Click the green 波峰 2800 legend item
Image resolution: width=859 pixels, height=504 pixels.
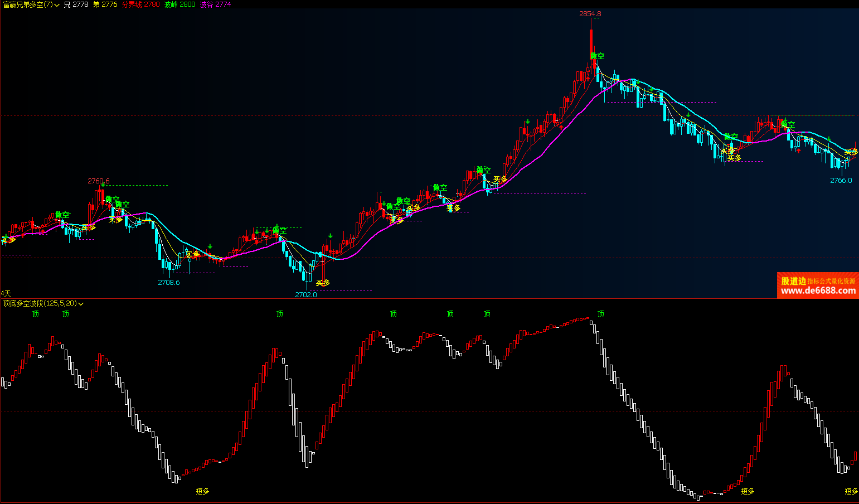click(x=179, y=4)
